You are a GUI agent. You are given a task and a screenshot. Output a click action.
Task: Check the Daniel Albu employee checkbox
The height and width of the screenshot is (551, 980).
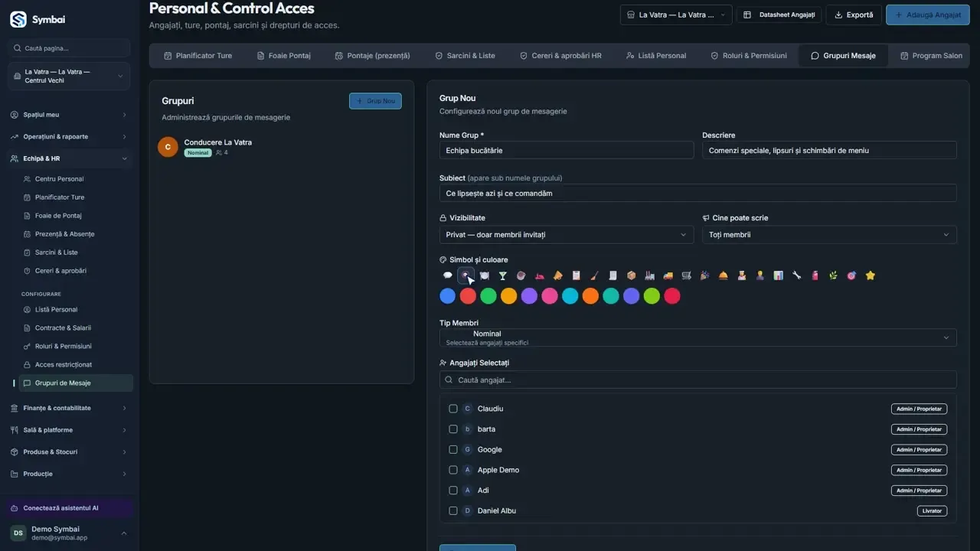453,510
